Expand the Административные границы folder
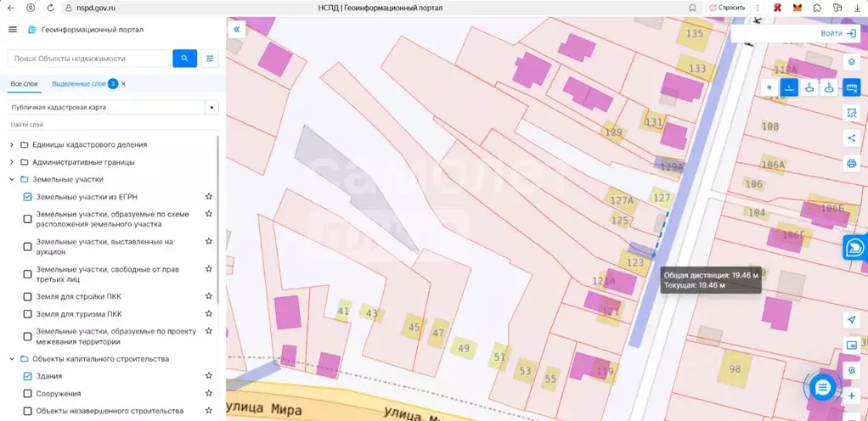Viewport: 868px width, 421px height. (x=12, y=162)
